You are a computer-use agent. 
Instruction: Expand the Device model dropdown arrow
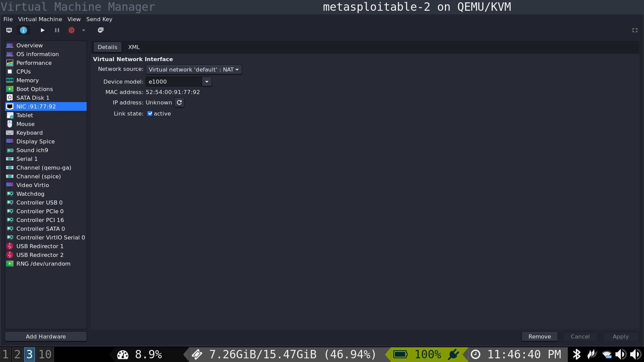(207, 82)
